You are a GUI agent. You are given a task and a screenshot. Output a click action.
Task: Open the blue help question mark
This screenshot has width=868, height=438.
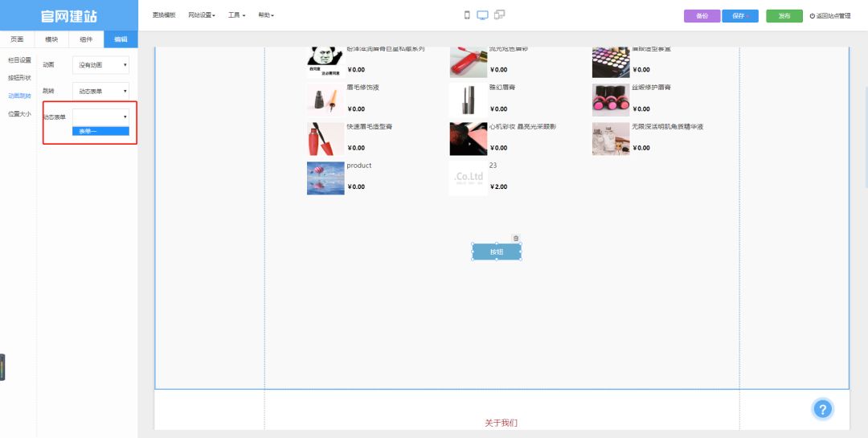(821, 409)
